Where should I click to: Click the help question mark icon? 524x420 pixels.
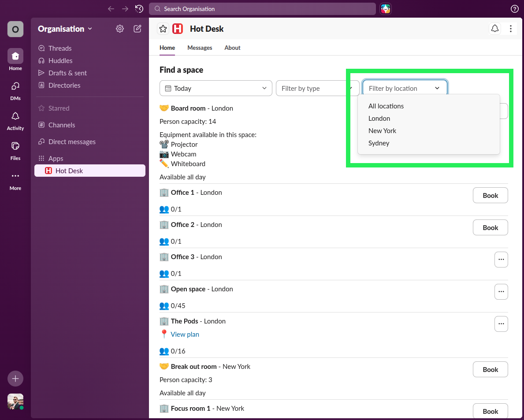pyautogui.click(x=514, y=9)
